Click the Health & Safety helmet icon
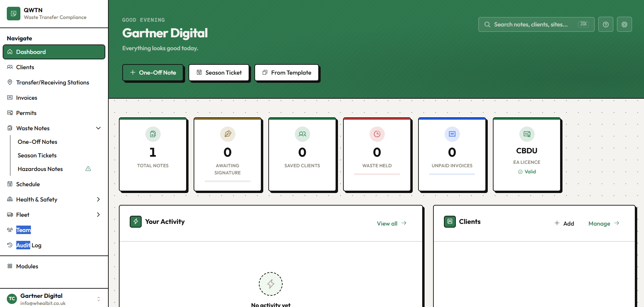This screenshot has width=644, height=307. click(10, 199)
